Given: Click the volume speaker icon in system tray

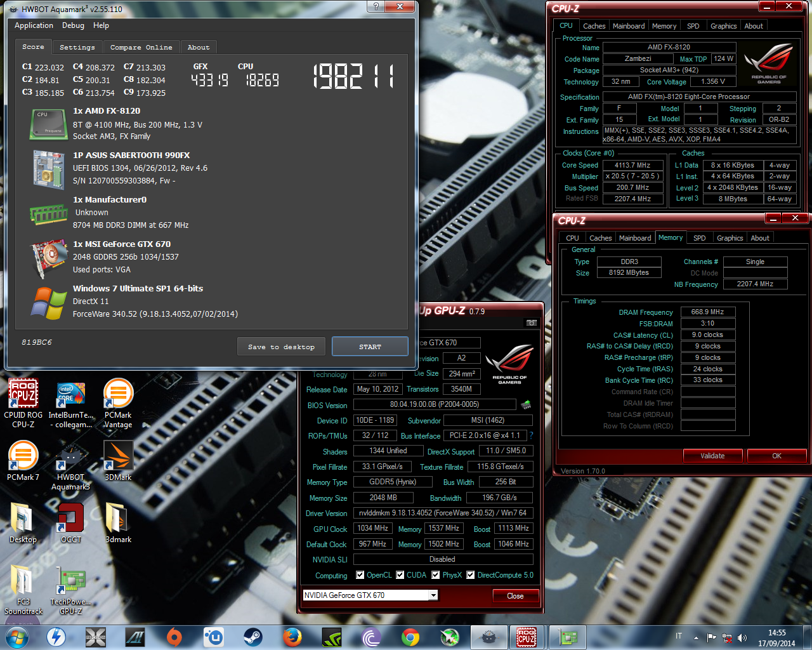Looking at the screenshot, I should point(742,637).
